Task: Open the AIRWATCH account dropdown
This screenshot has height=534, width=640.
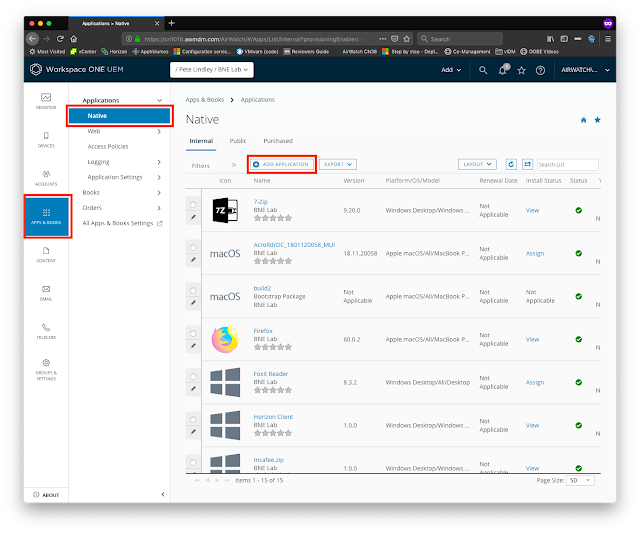Action: point(585,70)
